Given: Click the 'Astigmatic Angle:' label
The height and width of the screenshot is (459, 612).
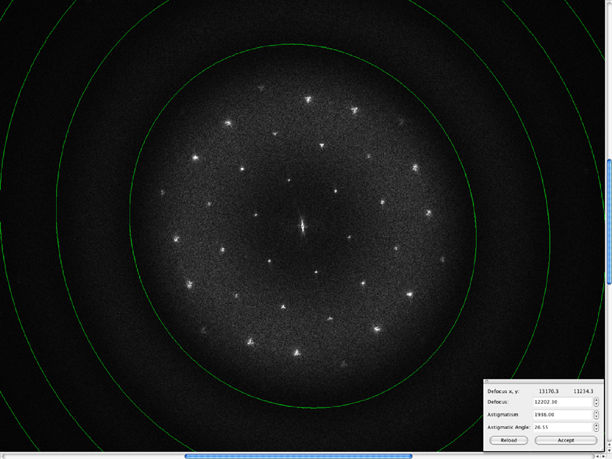Looking at the screenshot, I should (509, 427).
